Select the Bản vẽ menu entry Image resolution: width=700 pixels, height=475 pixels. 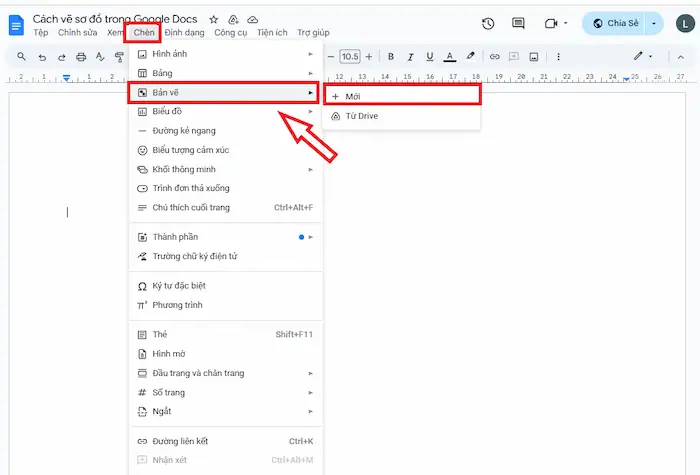point(225,92)
